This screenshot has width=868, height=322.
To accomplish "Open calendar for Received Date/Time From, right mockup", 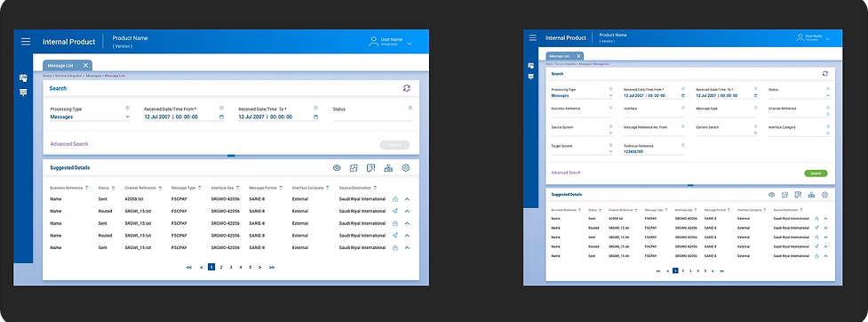I will [683, 95].
